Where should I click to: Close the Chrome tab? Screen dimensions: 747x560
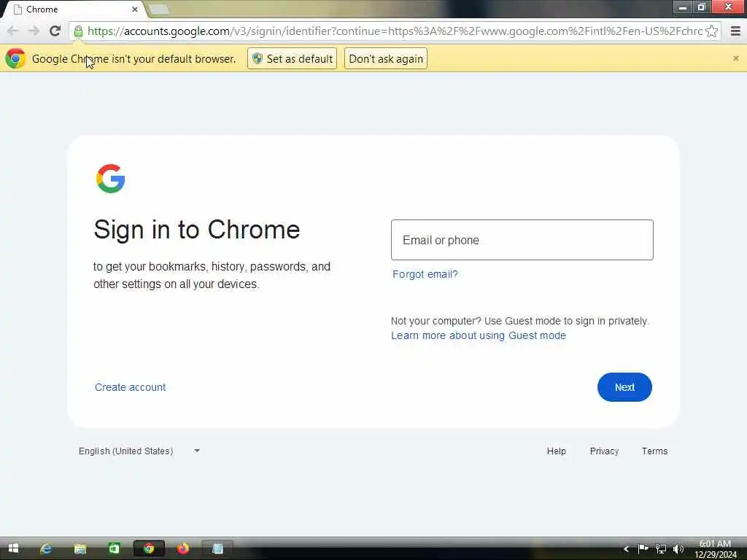pos(135,9)
